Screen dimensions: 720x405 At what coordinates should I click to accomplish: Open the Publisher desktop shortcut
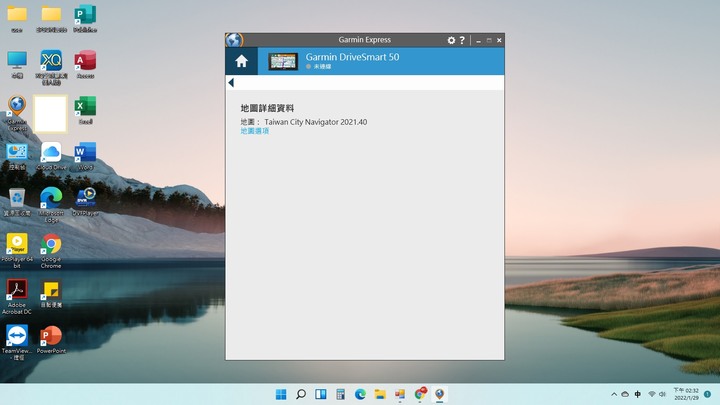[x=85, y=18]
